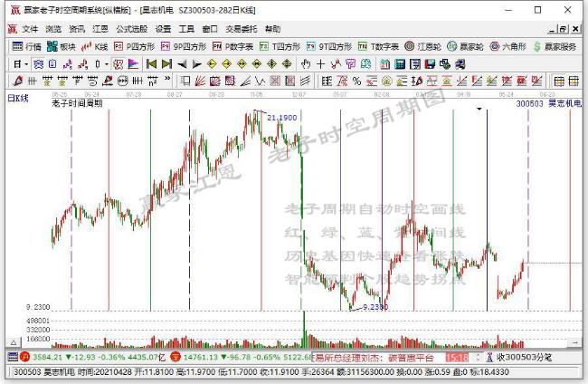Select the red pencil drawing tool
Viewport: 588px width, 384px height.
coord(17,81)
